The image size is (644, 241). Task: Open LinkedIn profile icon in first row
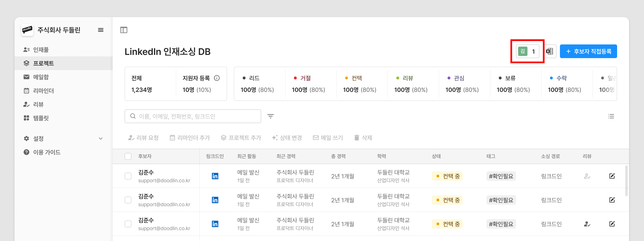click(215, 176)
